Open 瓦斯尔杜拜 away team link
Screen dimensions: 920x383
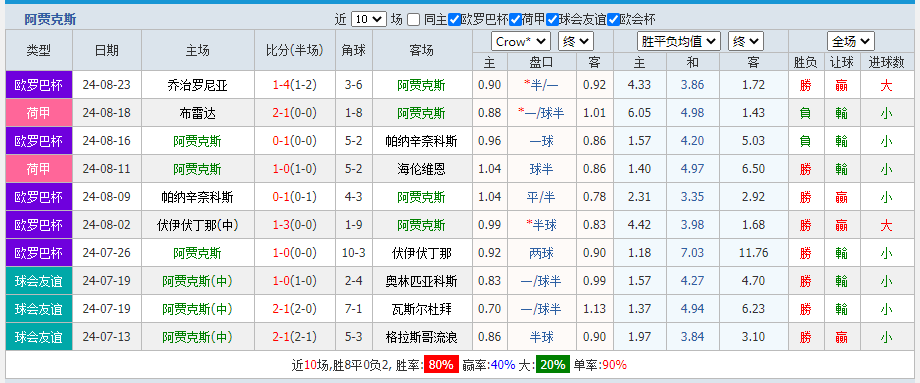tap(421, 309)
